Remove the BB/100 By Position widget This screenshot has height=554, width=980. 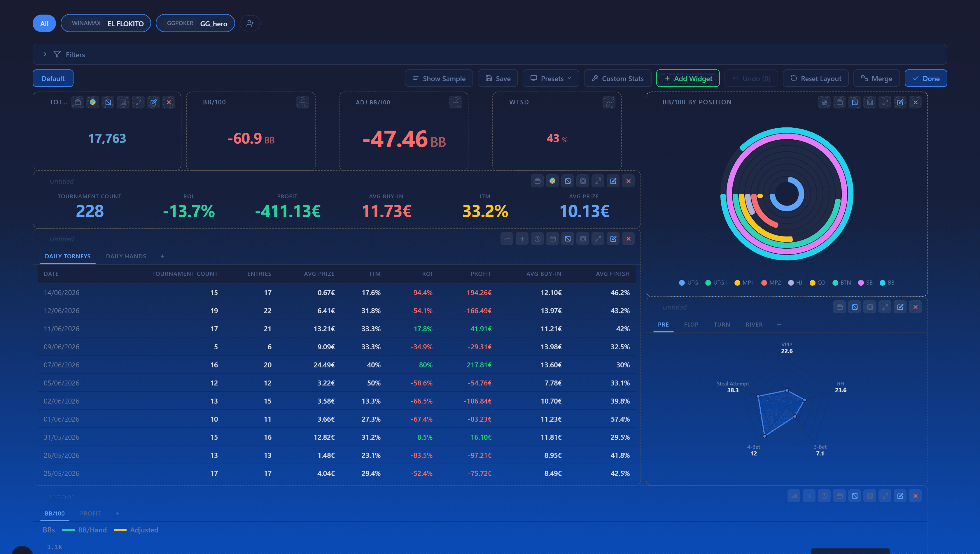916,102
